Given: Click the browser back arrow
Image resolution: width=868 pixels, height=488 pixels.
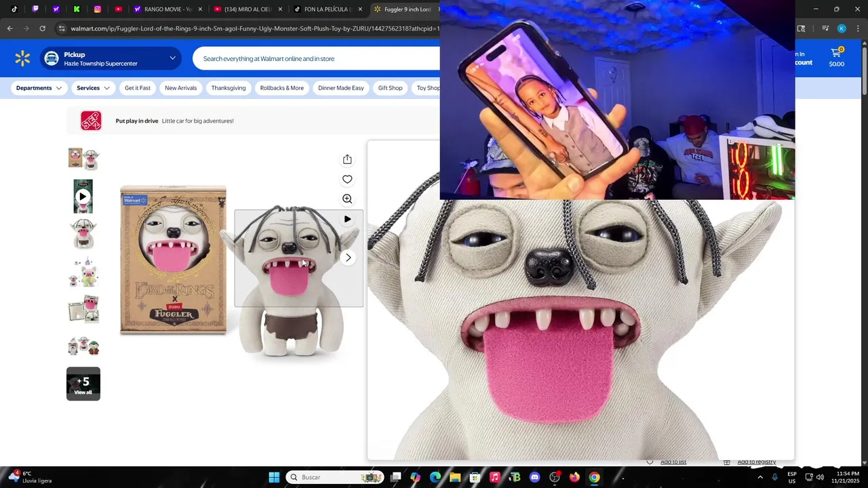Looking at the screenshot, I should 9,28.
